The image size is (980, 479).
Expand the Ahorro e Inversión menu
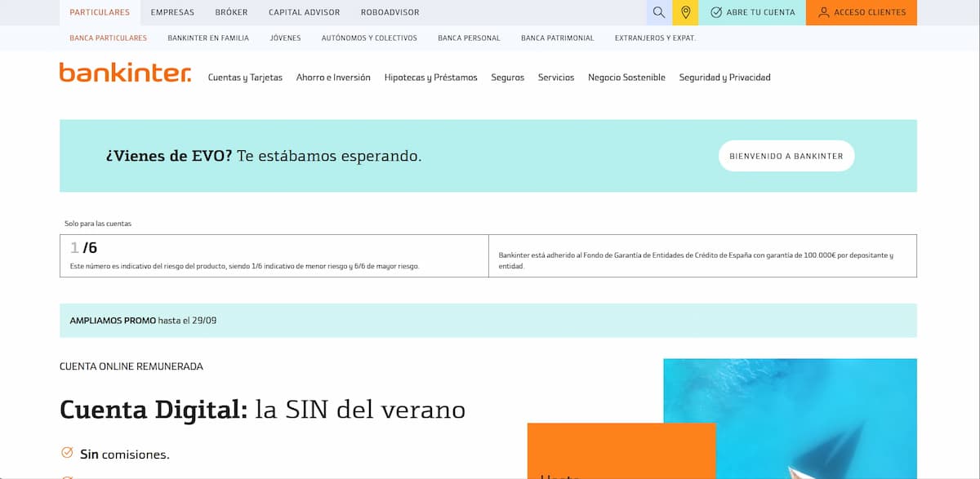333,78
